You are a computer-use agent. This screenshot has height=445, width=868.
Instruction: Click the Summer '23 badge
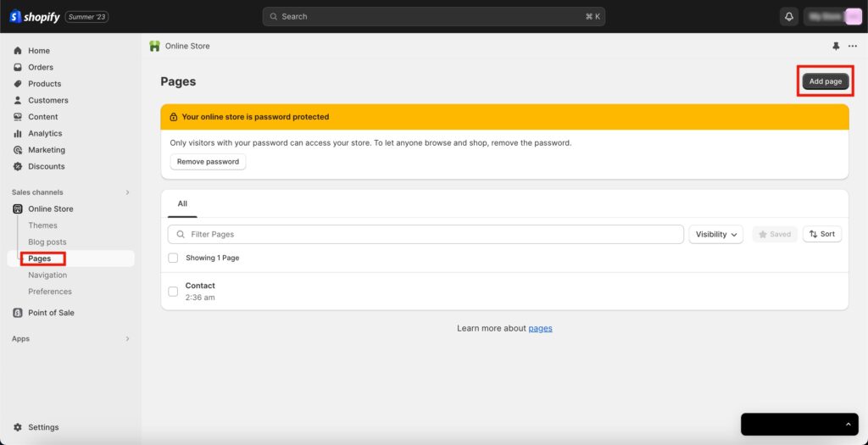coord(87,17)
